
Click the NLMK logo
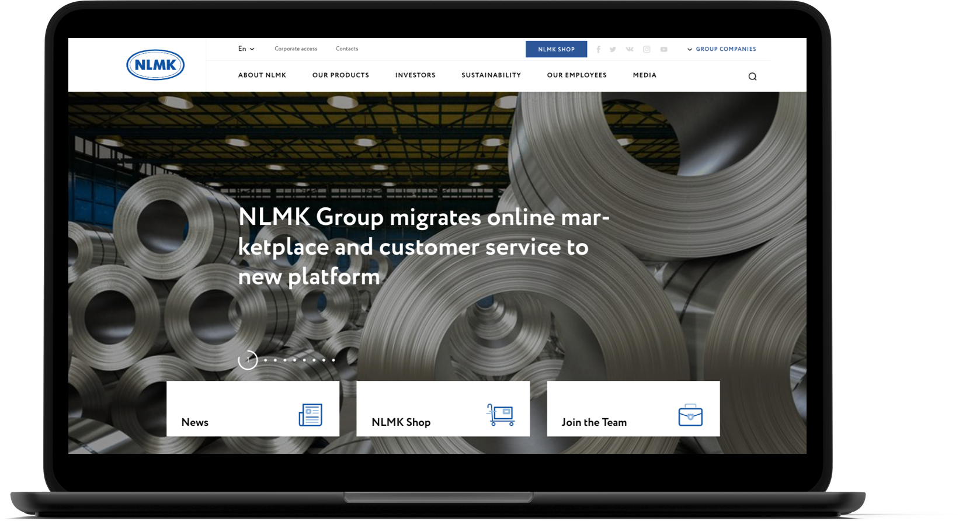[x=155, y=65]
